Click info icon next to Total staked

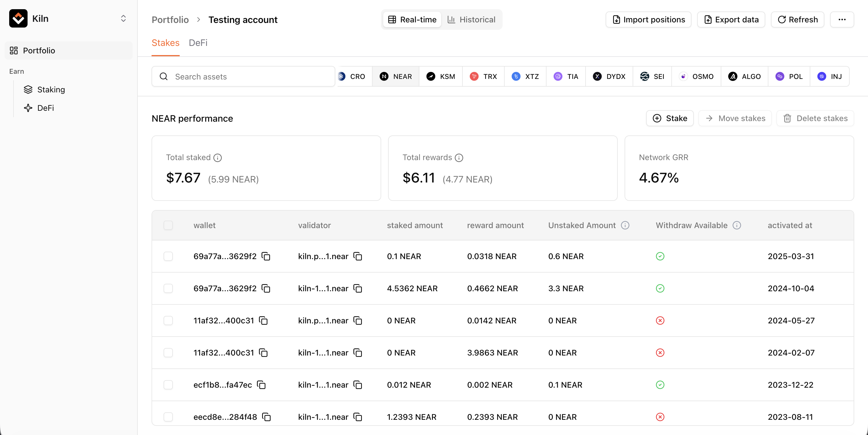(x=218, y=158)
